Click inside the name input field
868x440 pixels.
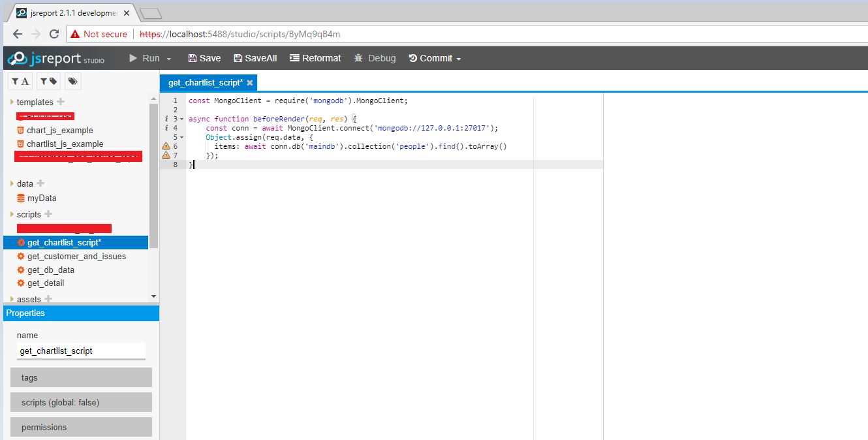click(x=81, y=351)
